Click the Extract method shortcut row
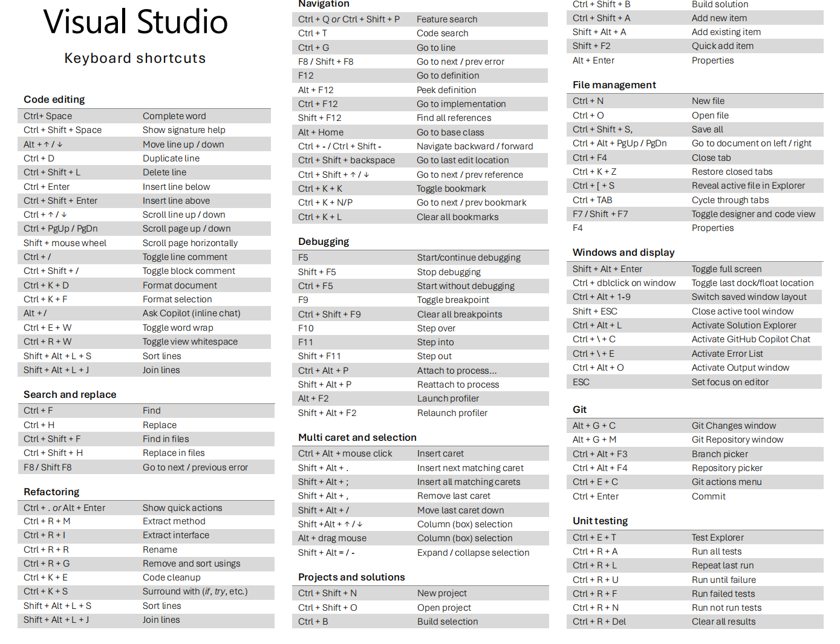 click(145, 521)
